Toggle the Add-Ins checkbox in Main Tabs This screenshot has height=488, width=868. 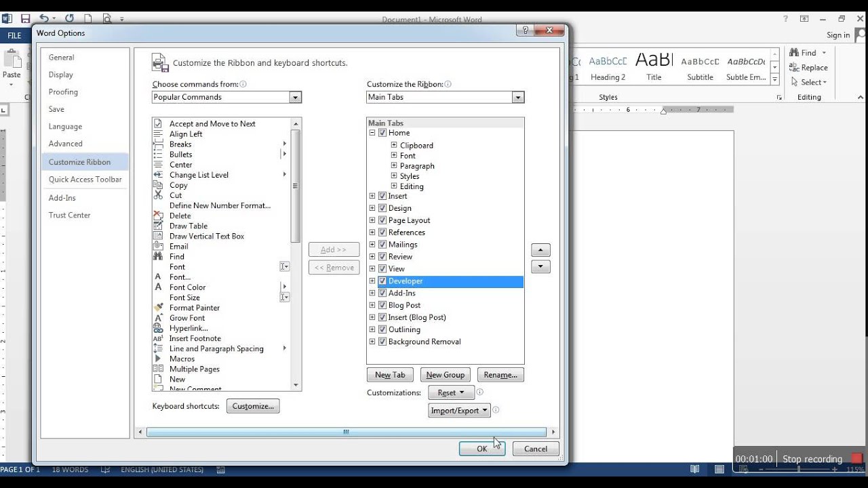(382, 293)
